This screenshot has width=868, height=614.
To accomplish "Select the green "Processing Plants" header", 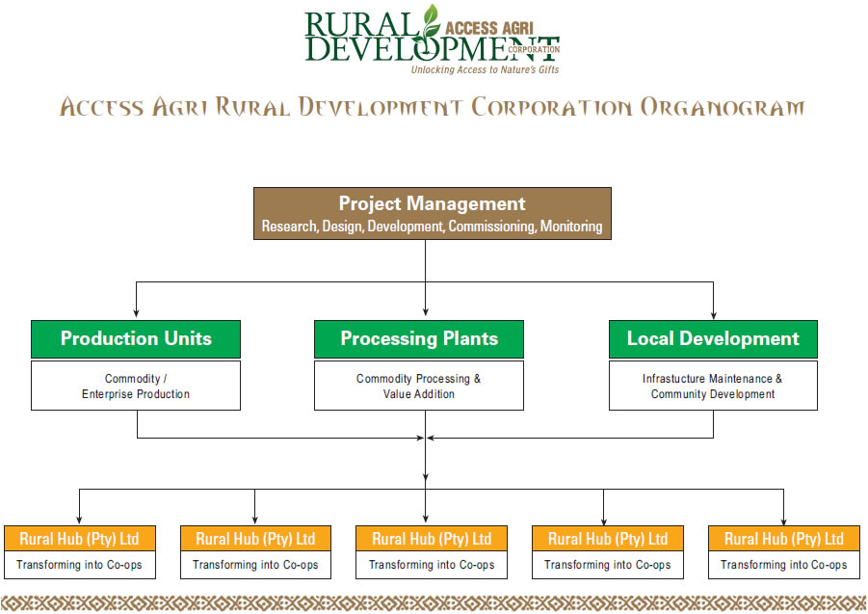I will tap(419, 339).
